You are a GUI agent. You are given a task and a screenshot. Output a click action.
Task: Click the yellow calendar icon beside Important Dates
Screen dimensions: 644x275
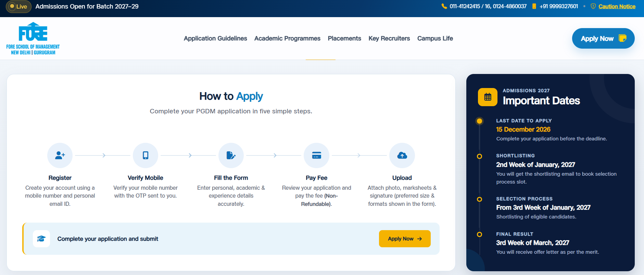(x=488, y=97)
